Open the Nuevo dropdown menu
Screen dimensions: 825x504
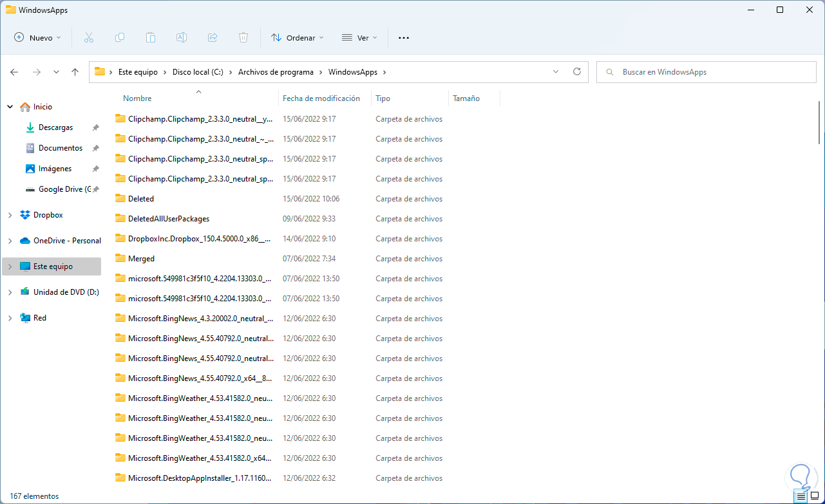pos(38,38)
